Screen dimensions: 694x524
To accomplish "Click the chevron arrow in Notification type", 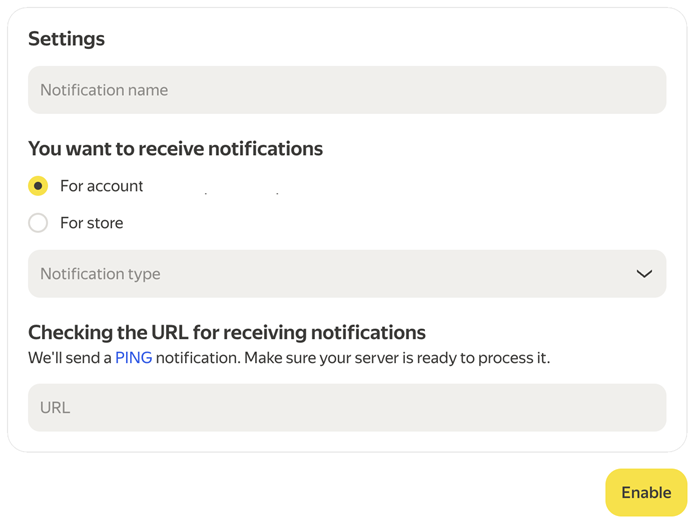I will pyautogui.click(x=644, y=274).
